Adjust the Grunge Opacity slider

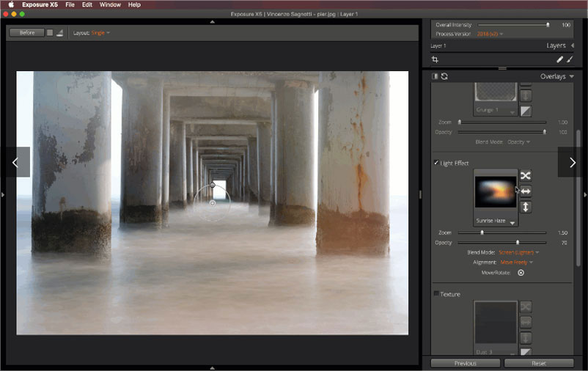501,132
